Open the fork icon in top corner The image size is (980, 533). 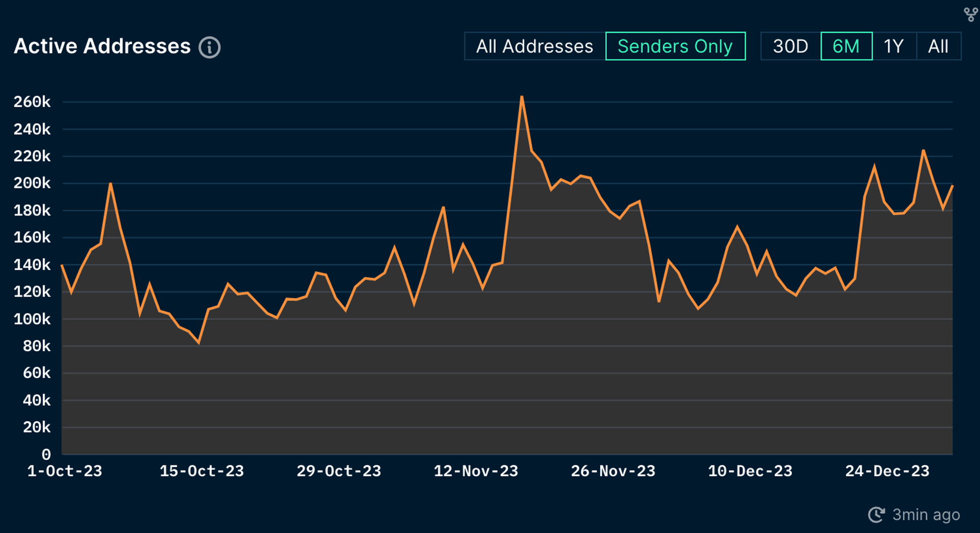pos(971,15)
